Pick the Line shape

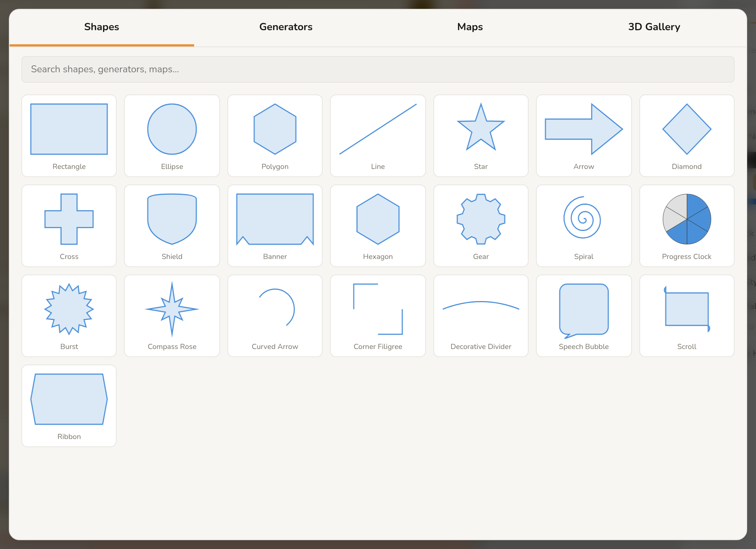pyautogui.click(x=378, y=136)
